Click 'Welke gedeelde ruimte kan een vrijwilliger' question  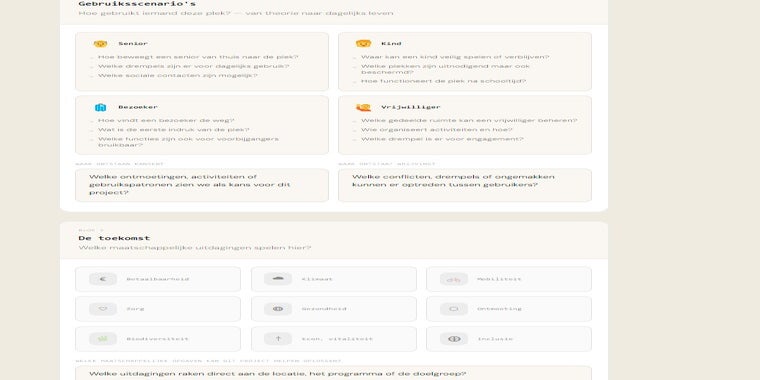tap(469, 121)
